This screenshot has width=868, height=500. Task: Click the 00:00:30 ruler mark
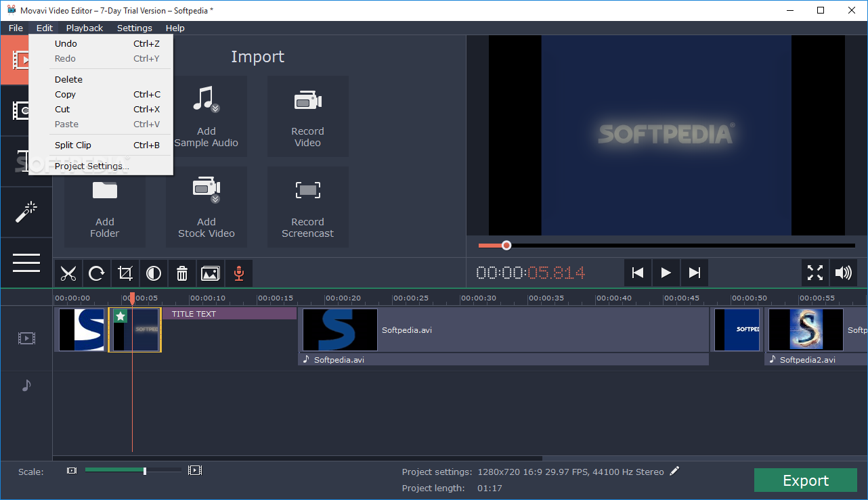(x=478, y=298)
